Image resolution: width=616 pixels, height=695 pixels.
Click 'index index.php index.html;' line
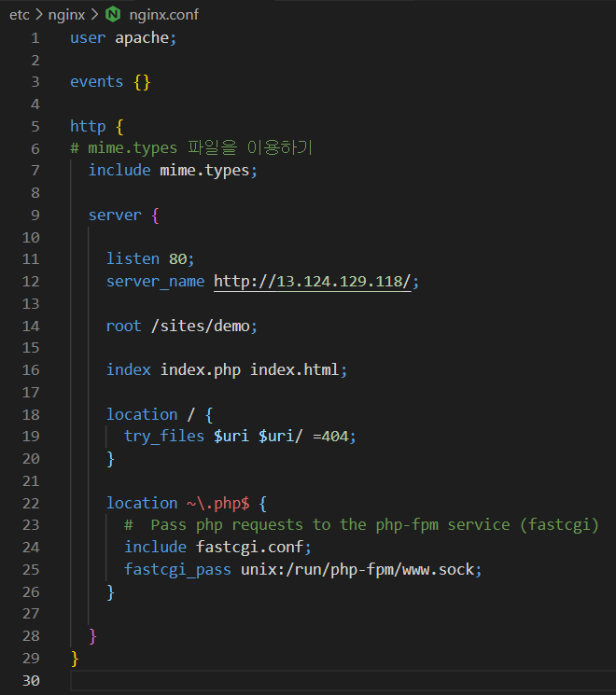coord(227,370)
